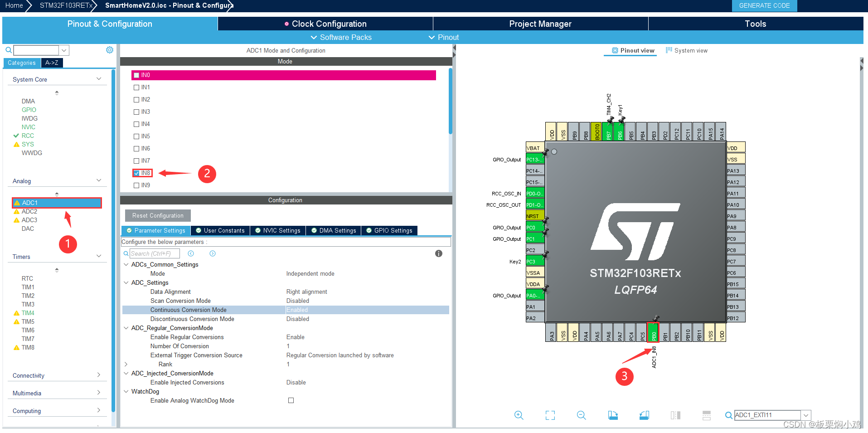The width and height of the screenshot is (868, 433).
Task: Collapse the ADCs_Common_Settings group
Action: tap(126, 264)
